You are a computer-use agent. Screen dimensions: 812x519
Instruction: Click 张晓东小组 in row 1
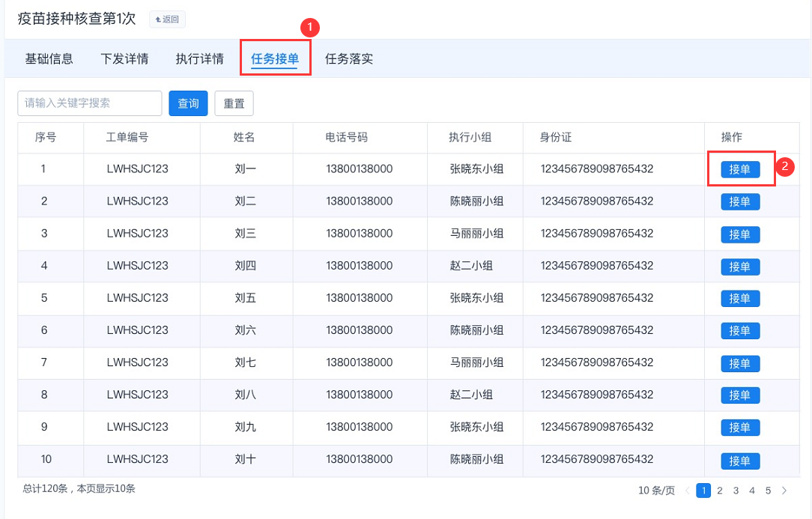[x=476, y=169]
